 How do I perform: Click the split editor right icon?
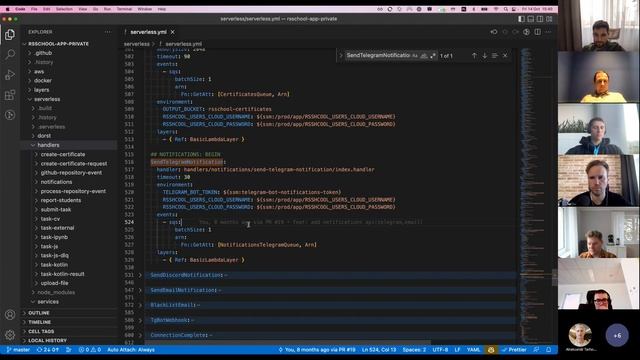538,32
